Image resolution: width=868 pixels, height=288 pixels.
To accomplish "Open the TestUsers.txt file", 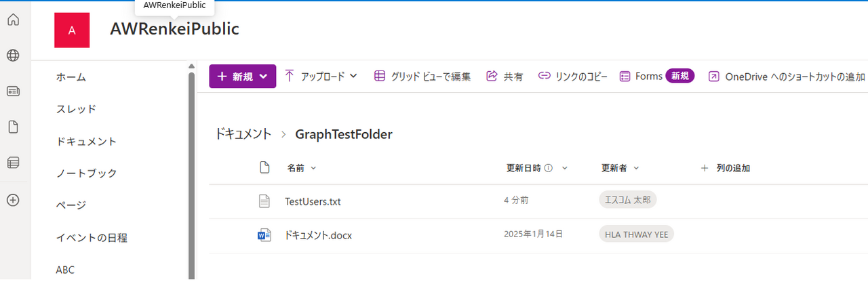I will (x=313, y=201).
